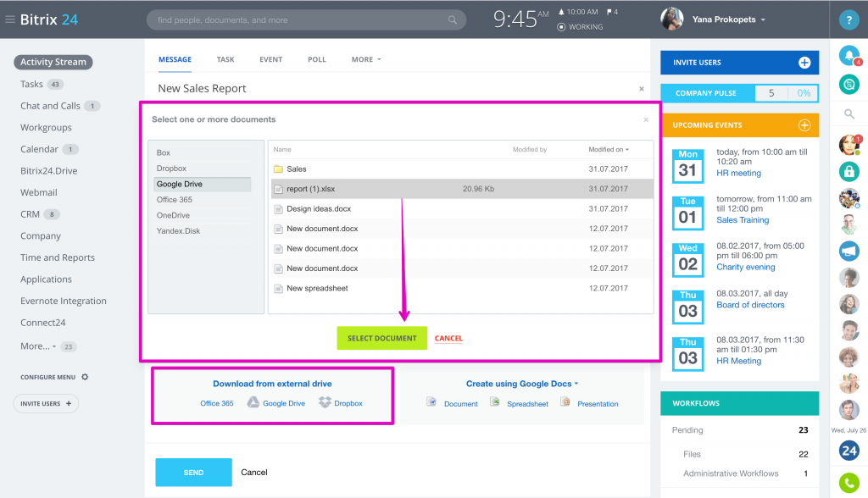Select OneDrive in the storage list
The height and width of the screenshot is (498, 868).
(173, 215)
